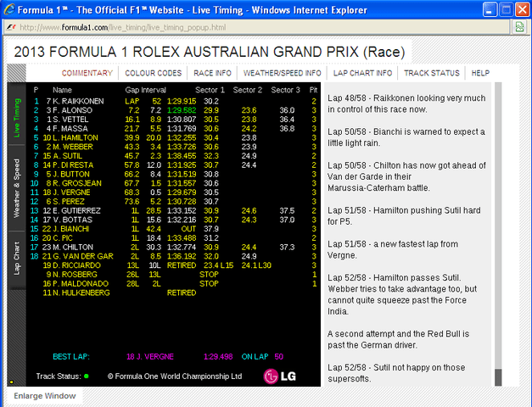Click the S. VETTEL driver name
This screenshot has height=407, width=532.
(x=70, y=120)
